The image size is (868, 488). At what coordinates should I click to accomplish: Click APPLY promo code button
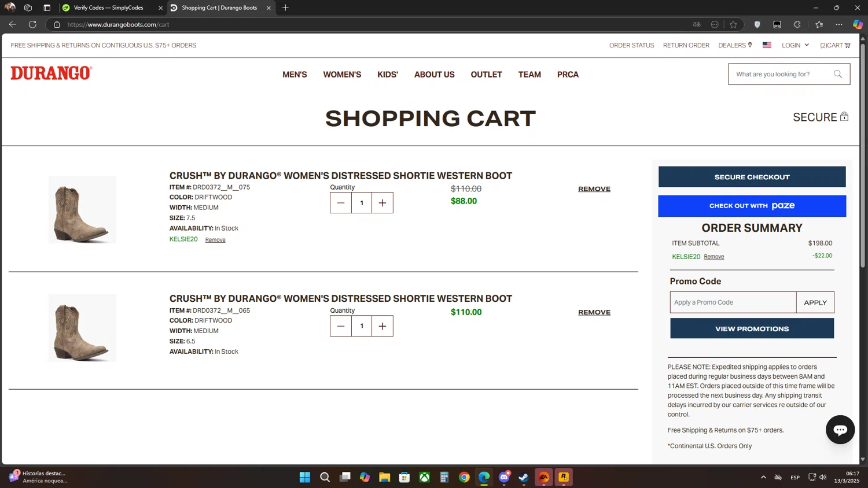point(815,302)
